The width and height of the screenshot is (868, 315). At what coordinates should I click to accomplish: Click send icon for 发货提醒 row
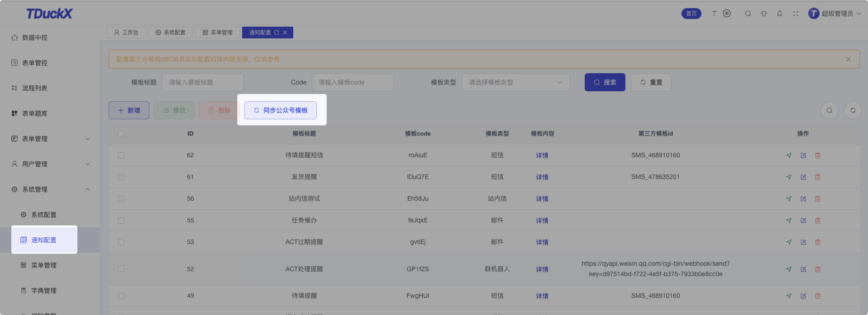(789, 177)
